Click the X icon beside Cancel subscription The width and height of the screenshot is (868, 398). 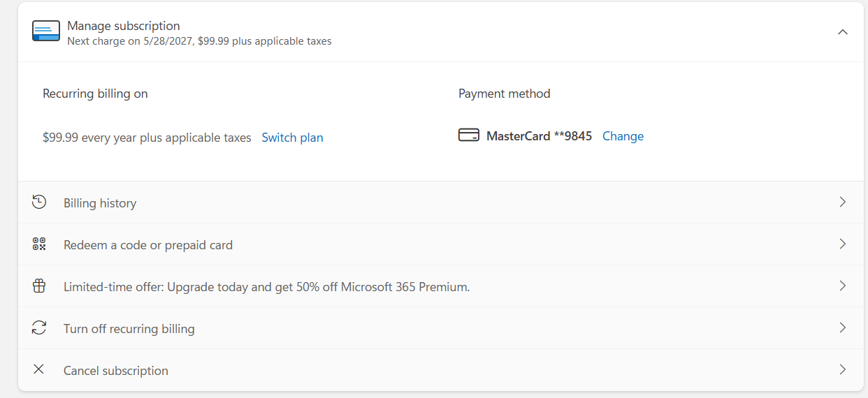point(38,369)
